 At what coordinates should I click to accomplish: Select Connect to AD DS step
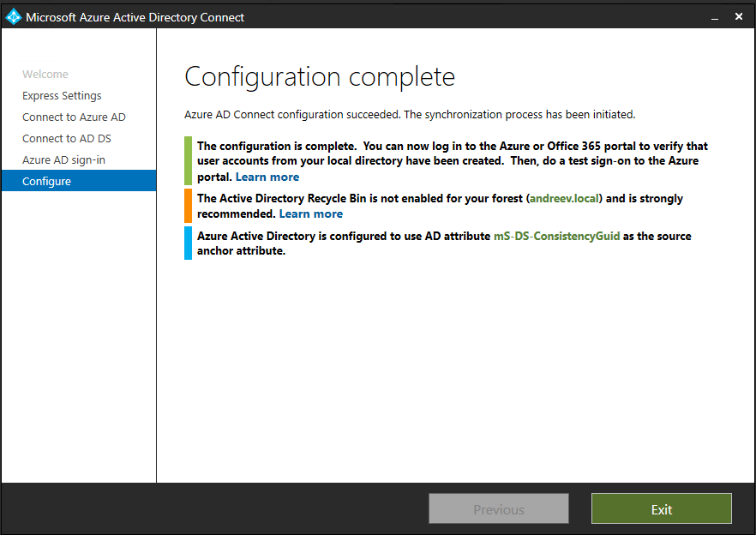pos(67,138)
